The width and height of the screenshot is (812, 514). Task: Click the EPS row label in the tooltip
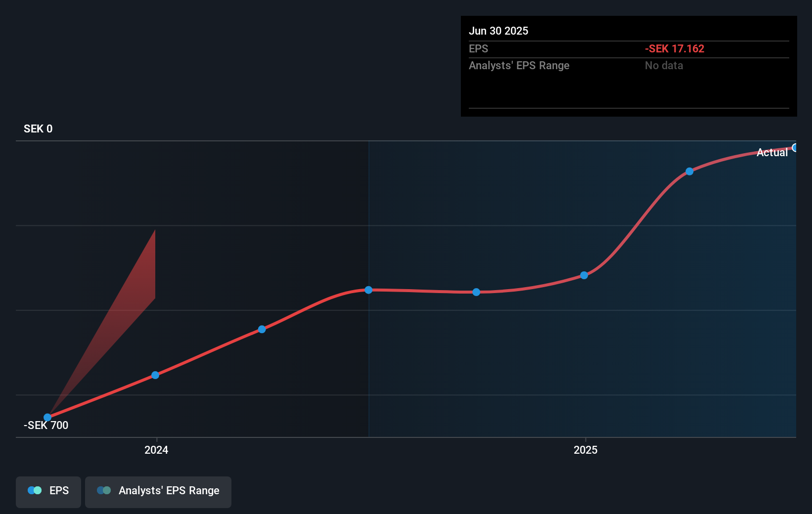click(478, 49)
